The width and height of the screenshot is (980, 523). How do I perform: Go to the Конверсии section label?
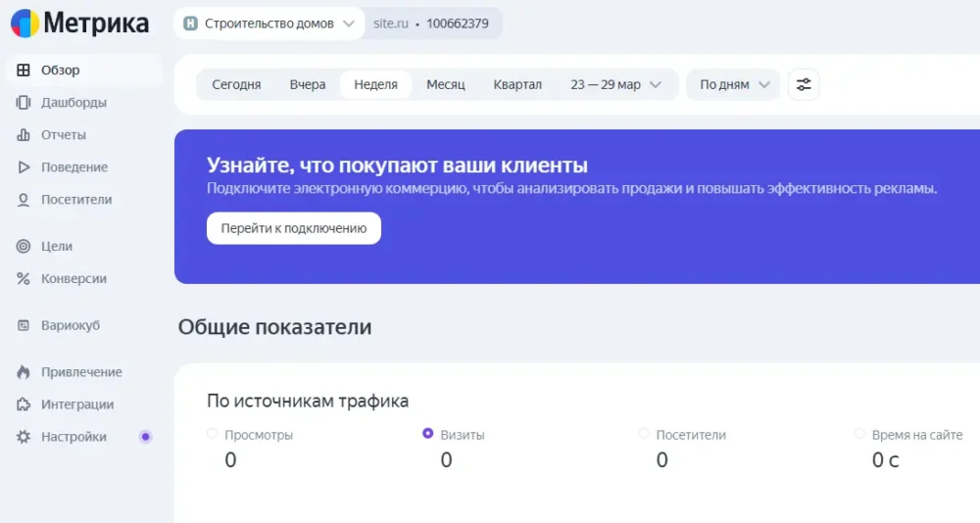pos(73,279)
